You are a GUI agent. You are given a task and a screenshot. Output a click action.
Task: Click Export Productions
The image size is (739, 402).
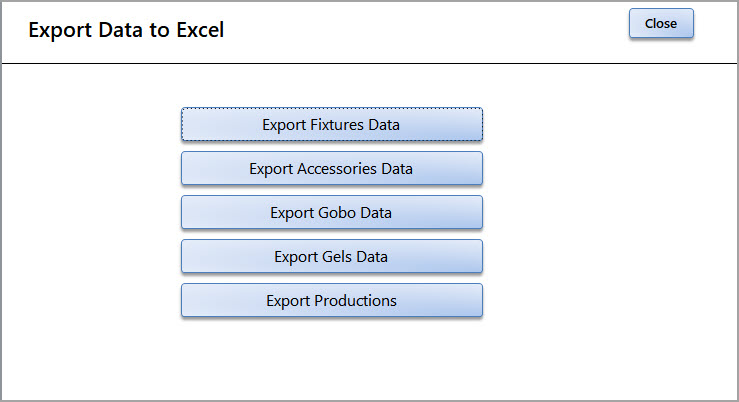pos(332,300)
